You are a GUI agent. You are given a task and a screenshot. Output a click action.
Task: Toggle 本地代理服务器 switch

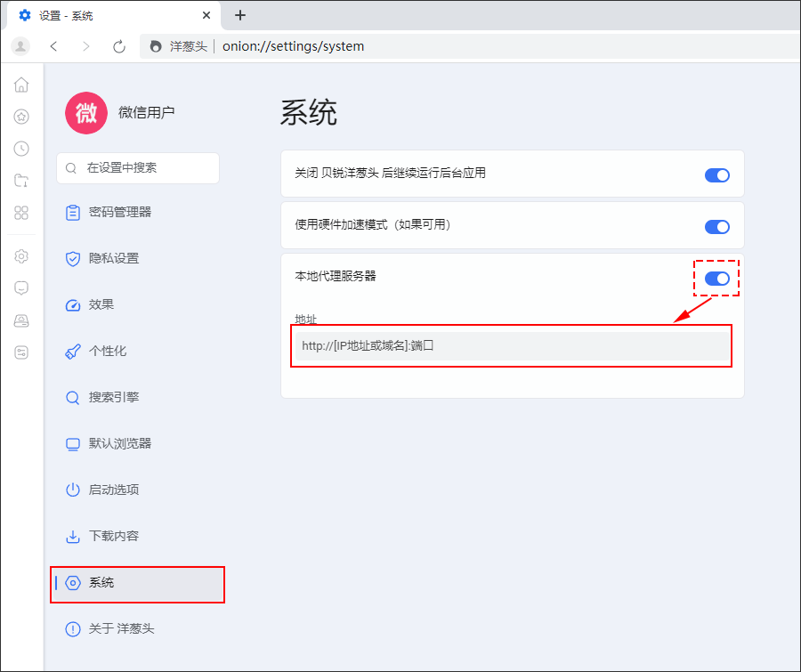(716, 279)
